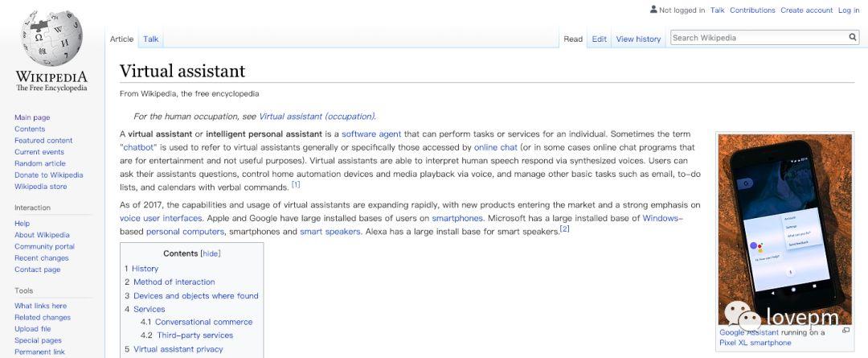
Task: Open Community portal link
Action: (44, 247)
